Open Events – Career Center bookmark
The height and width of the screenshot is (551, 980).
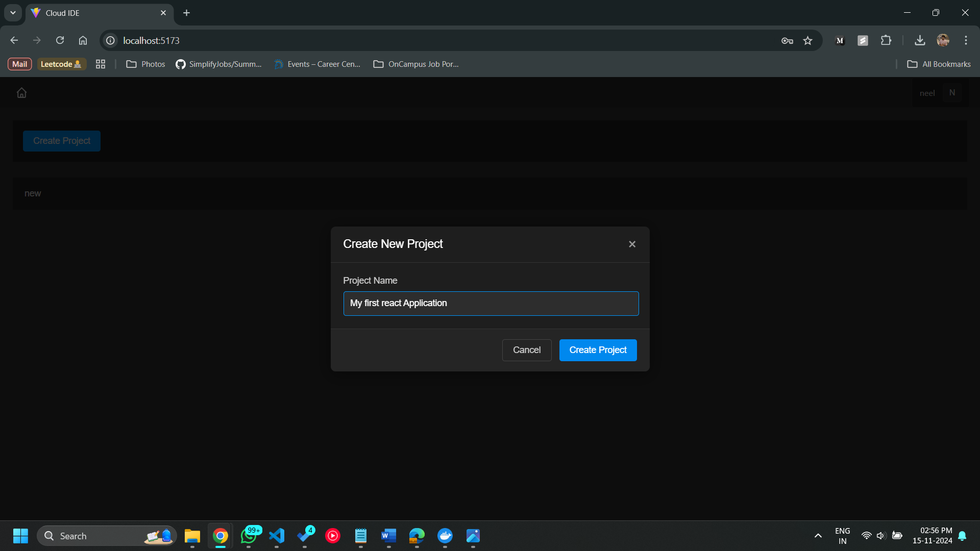click(x=317, y=64)
